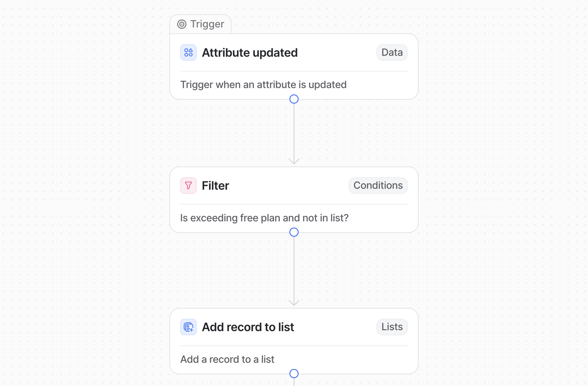
Task: Click output connector below Attribute updated block
Action: coord(294,99)
